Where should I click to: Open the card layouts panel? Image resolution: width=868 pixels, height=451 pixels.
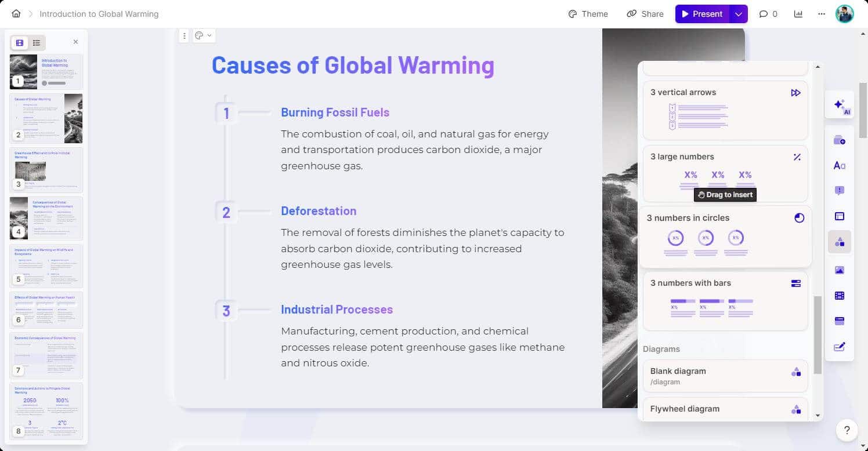tap(840, 216)
